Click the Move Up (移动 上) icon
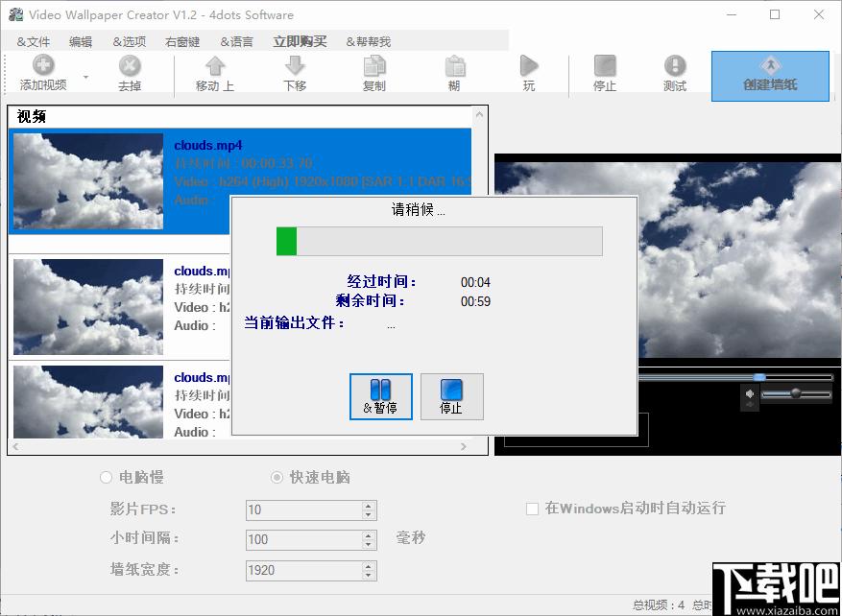Viewport: 842px width, 616px height. point(215,66)
